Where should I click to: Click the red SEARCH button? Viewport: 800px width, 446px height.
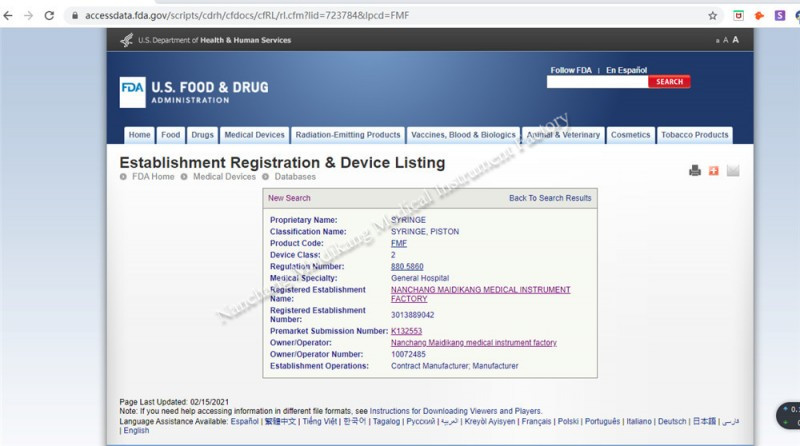pyautogui.click(x=669, y=82)
